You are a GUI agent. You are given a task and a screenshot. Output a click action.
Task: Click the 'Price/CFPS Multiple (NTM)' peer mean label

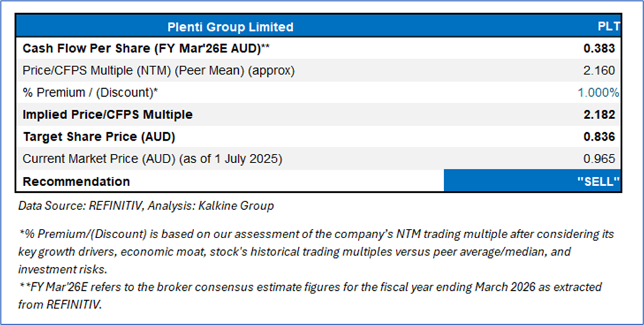(159, 70)
